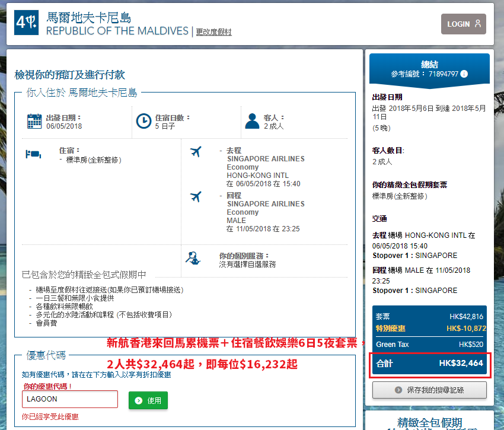Screen dimensions: 504x430
Task: Select SINGAPORE AIRLINES under 去程
Action: [266, 159]
